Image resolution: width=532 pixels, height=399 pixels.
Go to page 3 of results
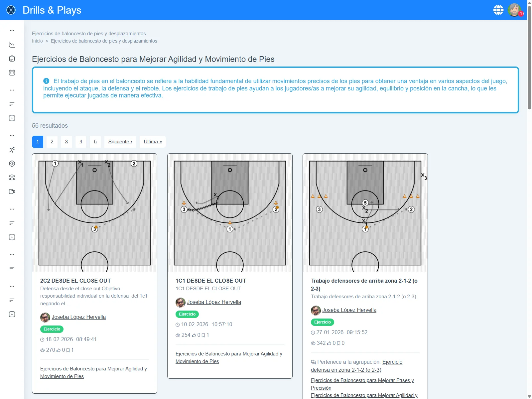point(66,142)
